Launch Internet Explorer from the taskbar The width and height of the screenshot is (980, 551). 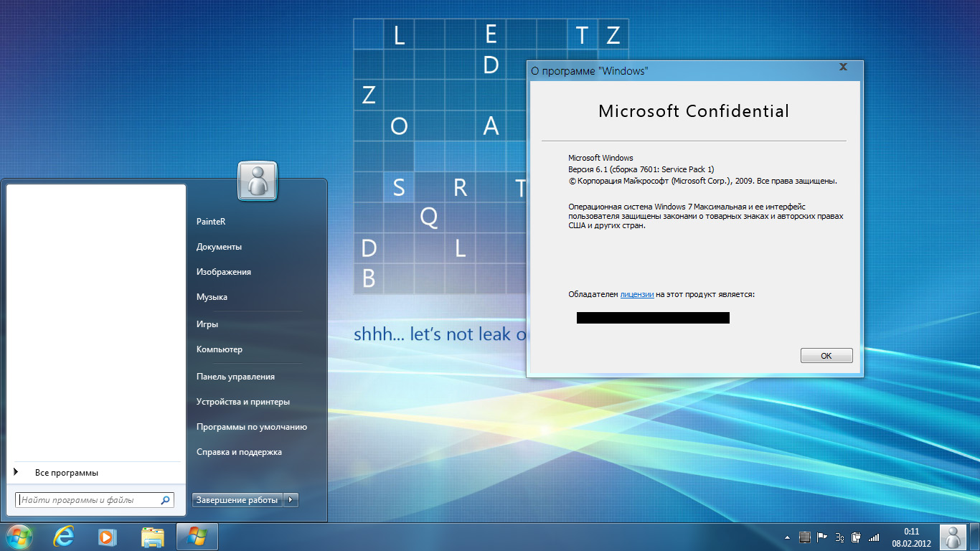click(x=65, y=537)
